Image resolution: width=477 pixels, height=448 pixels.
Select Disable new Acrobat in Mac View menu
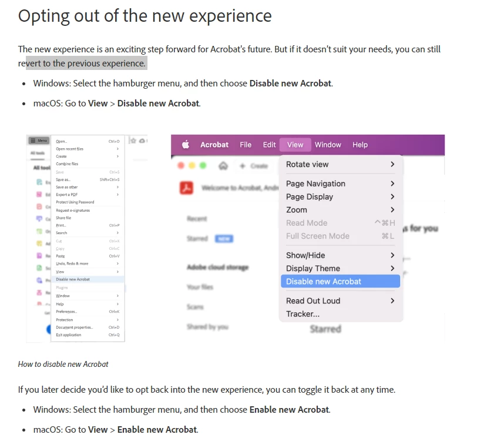click(x=340, y=282)
